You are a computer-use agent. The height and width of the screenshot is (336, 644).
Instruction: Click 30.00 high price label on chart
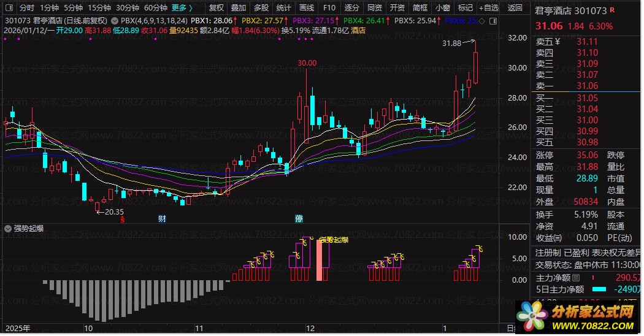(307, 63)
